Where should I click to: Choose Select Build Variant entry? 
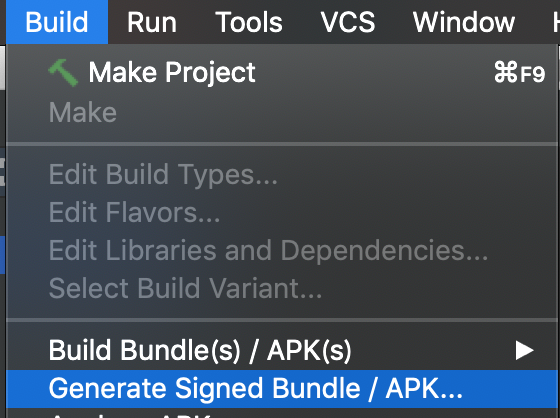coord(185,288)
